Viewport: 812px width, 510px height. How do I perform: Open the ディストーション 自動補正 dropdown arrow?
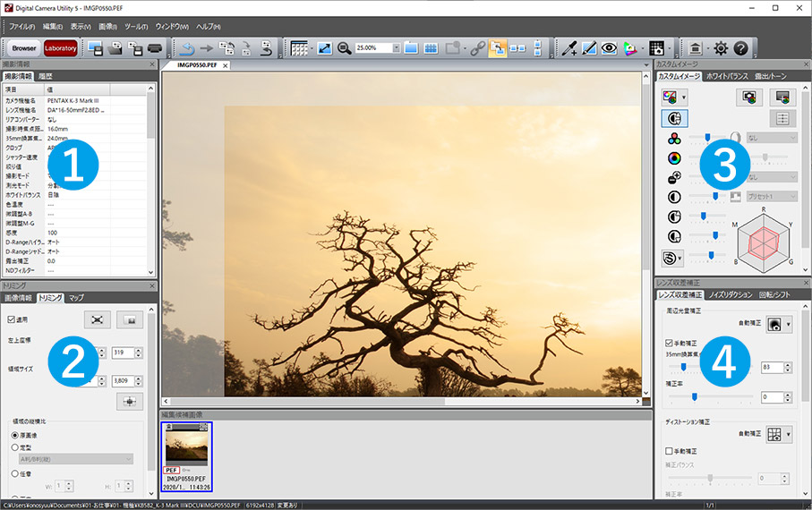pyautogui.click(x=788, y=435)
